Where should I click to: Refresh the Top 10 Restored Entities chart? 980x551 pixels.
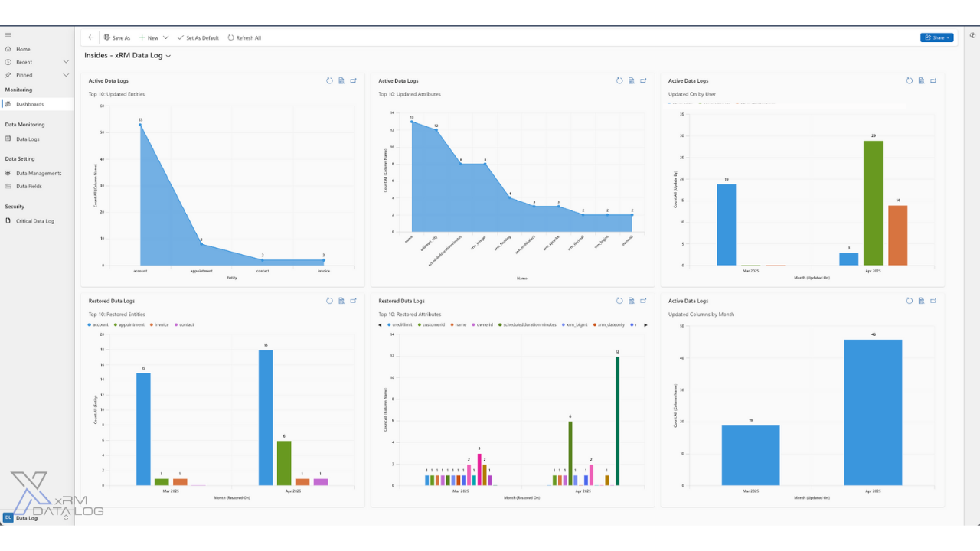329,301
